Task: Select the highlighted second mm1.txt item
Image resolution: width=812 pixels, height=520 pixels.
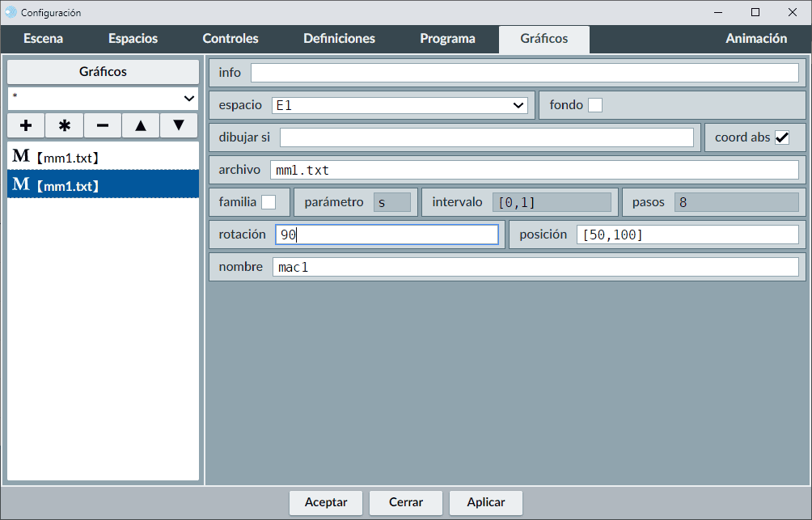Action: point(103,185)
